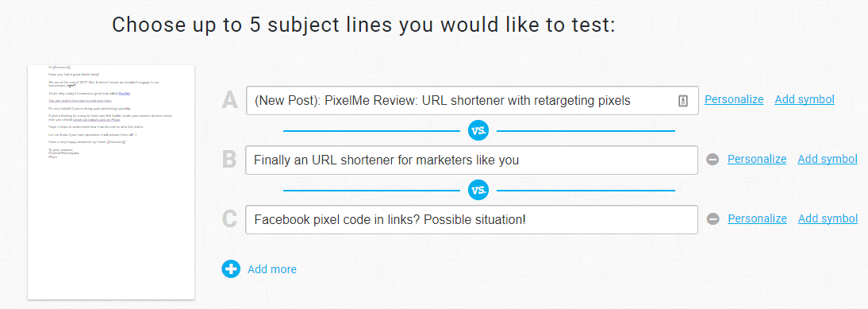Remove subject line C with minus icon

pos(713,219)
